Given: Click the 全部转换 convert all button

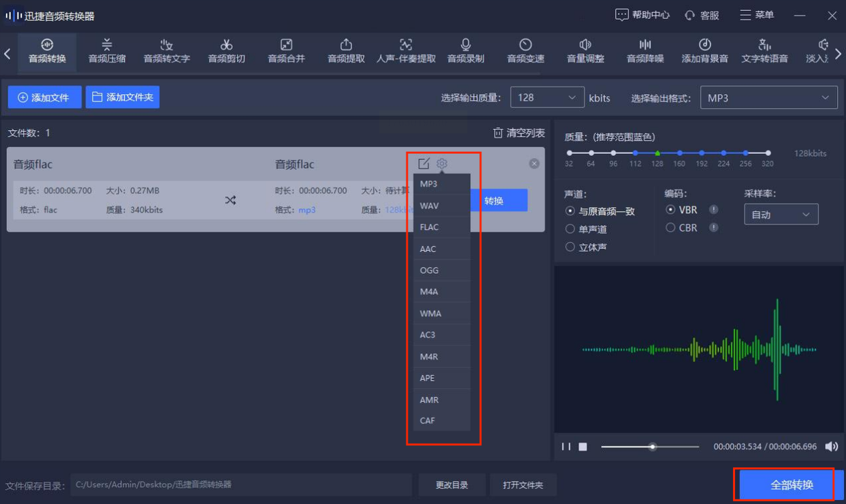Looking at the screenshot, I should pyautogui.click(x=792, y=485).
